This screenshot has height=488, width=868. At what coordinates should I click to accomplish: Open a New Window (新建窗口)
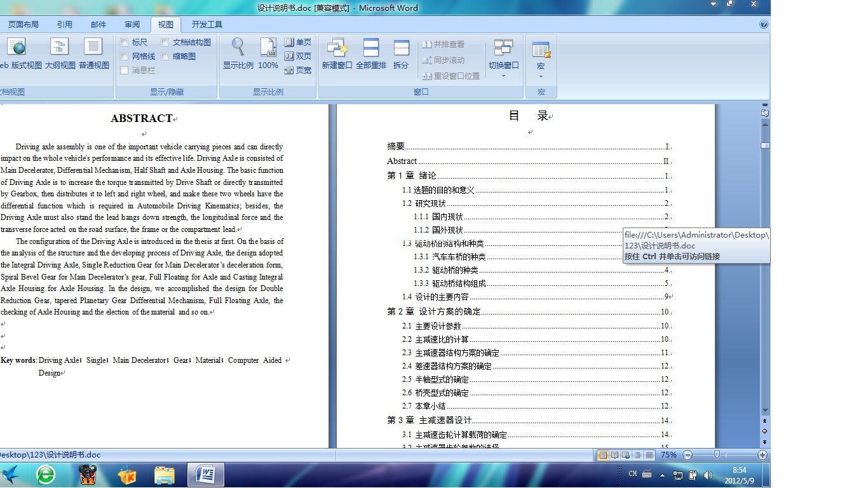point(337,54)
